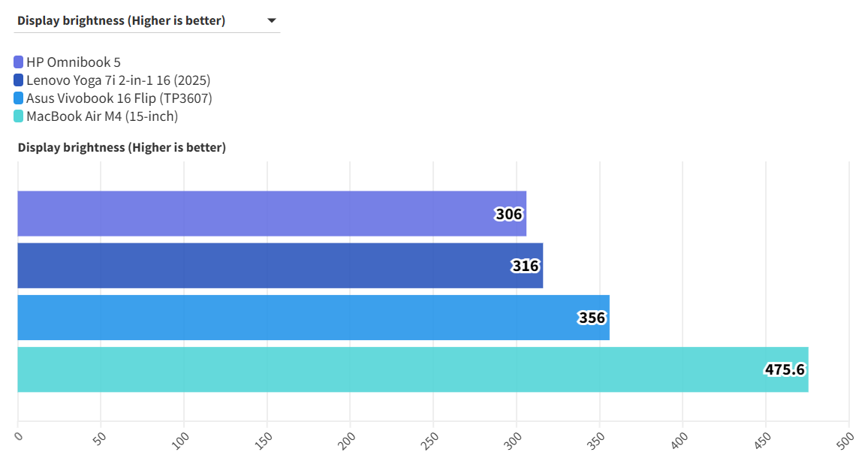Click the 356 value label
868x461 pixels.
pyautogui.click(x=592, y=318)
